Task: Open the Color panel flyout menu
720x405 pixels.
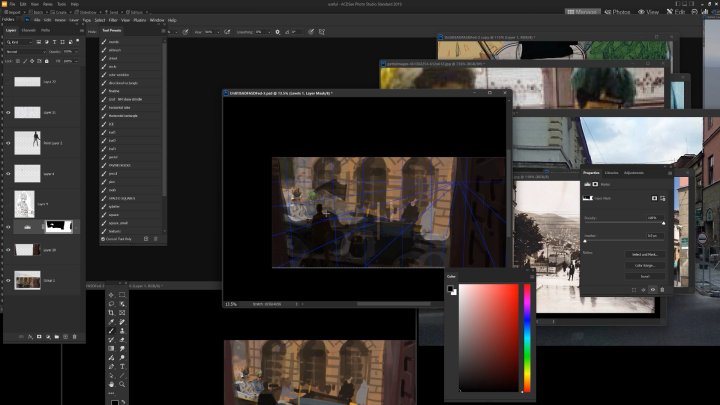Action: [532, 276]
